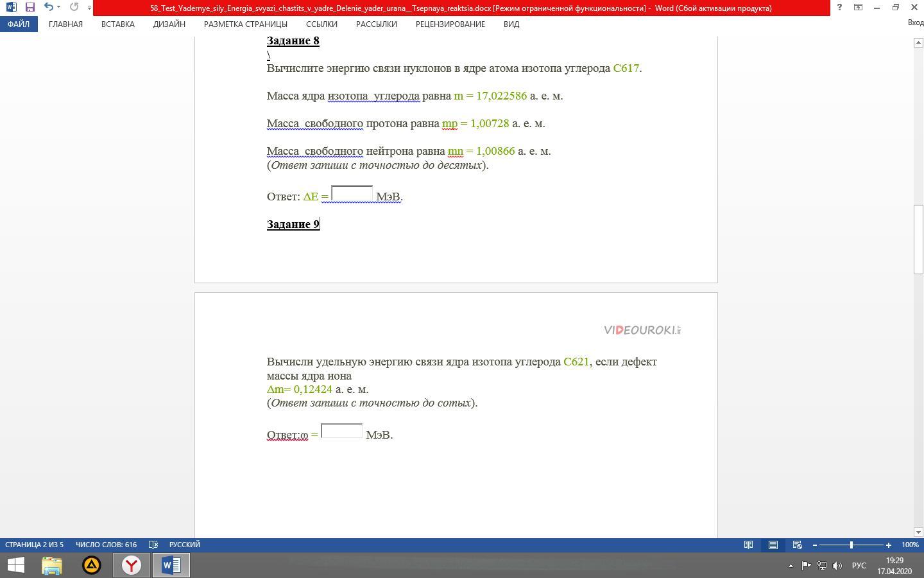Open network connections tray icon

tap(821, 566)
